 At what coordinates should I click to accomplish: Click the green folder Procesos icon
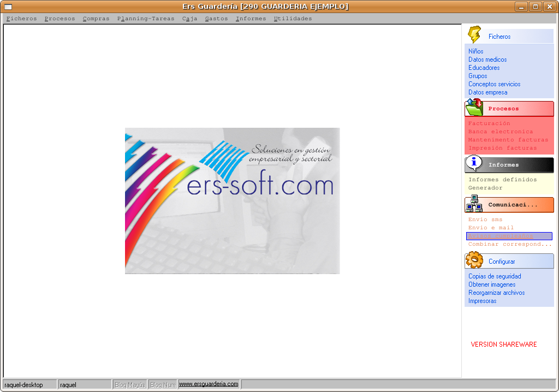[474, 108]
